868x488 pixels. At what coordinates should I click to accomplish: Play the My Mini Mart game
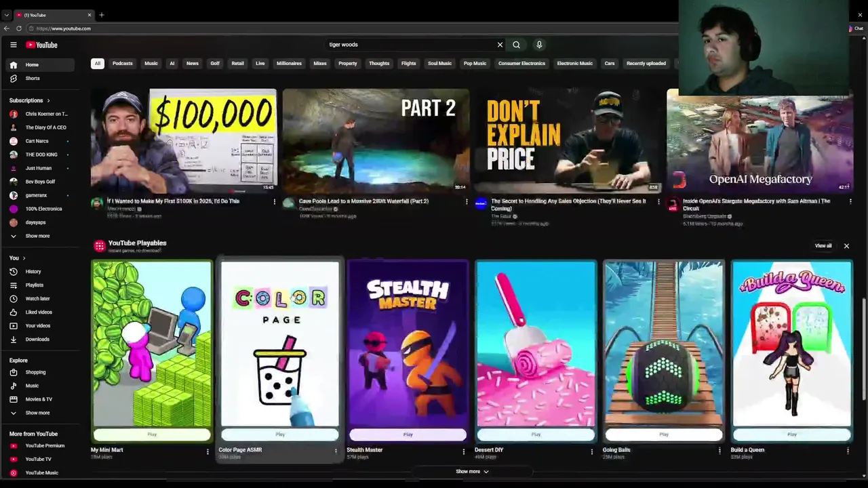152,434
